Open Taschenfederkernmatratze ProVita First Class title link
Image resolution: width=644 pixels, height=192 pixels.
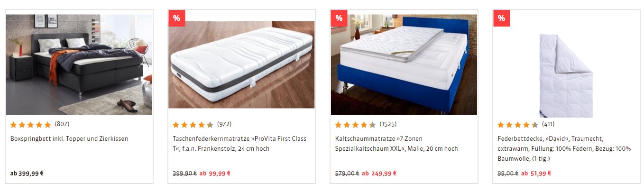coord(239,144)
